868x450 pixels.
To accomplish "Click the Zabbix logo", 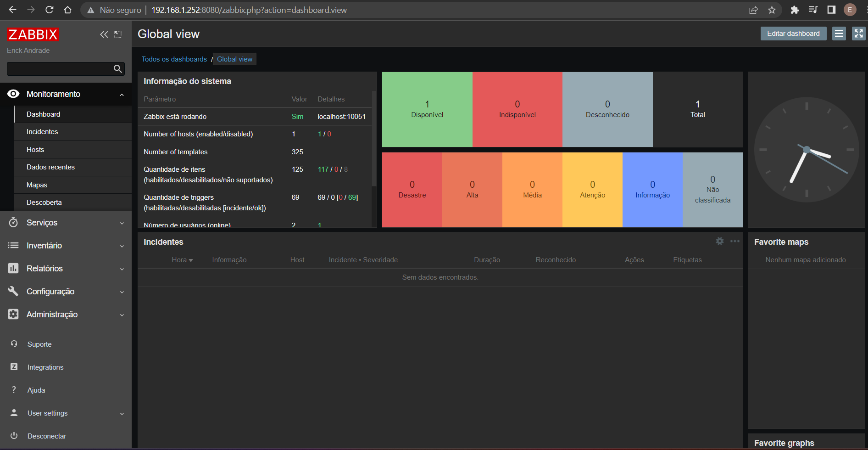I will [33, 34].
